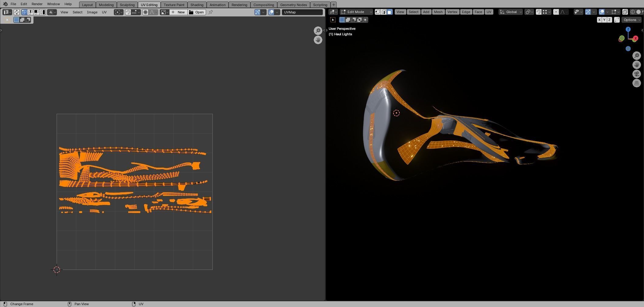Open the Add menu in 3D viewport
Screen dimensions: 644x307
click(x=426, y=12)
